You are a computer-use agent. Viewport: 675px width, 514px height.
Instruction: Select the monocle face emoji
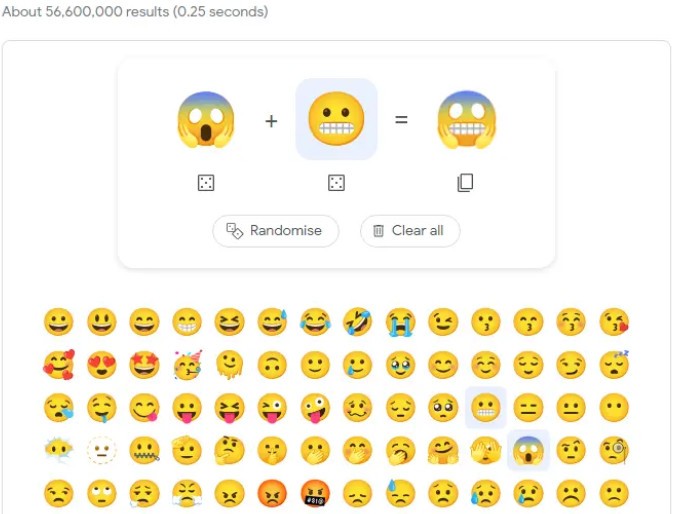pos(614,450)
